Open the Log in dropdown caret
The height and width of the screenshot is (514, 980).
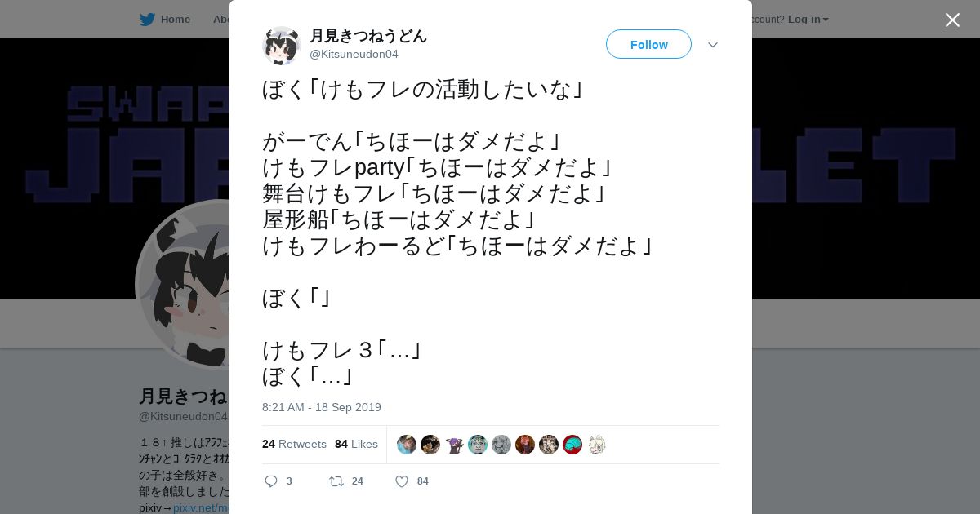(x=826, y=20)
